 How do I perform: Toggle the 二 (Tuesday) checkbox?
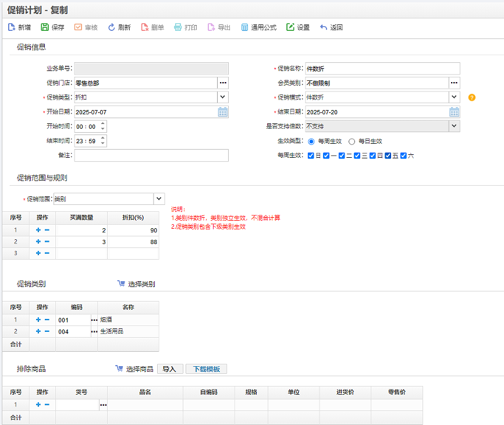(x=342, y=155)
